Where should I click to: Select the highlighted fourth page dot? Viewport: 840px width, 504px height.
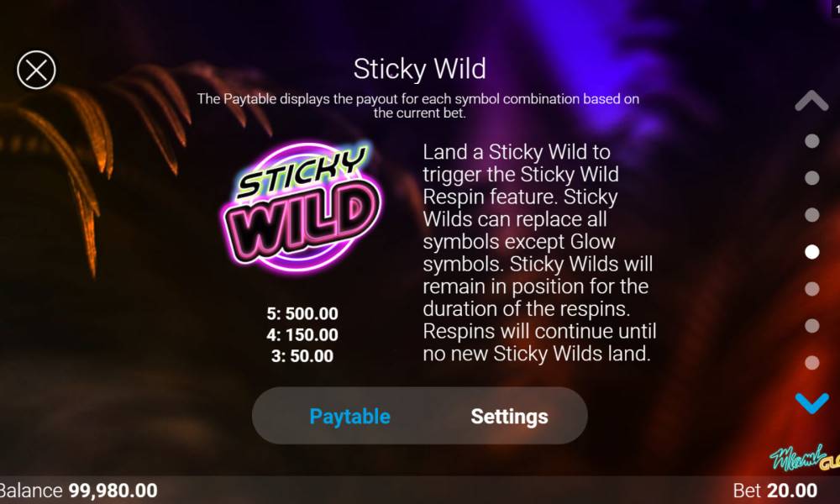tap(811, 252)
